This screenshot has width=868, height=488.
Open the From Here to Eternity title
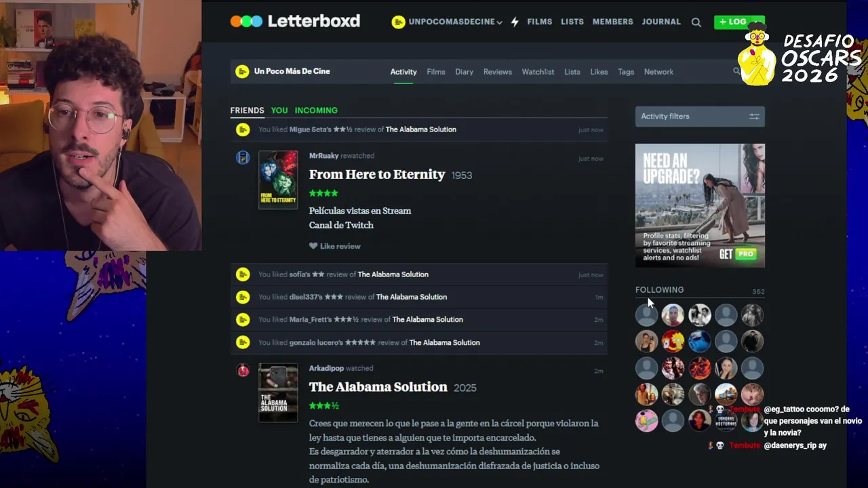(x=377, y=174)
